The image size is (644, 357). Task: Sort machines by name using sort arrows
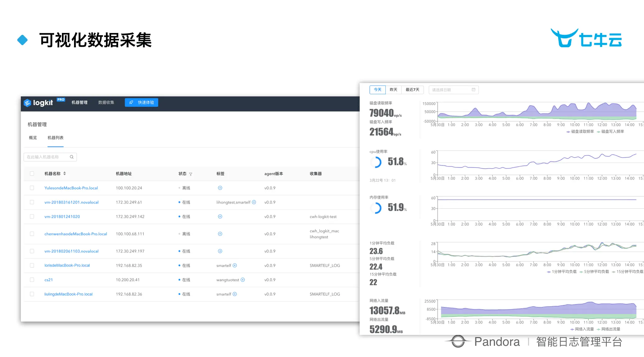(64, 174)
